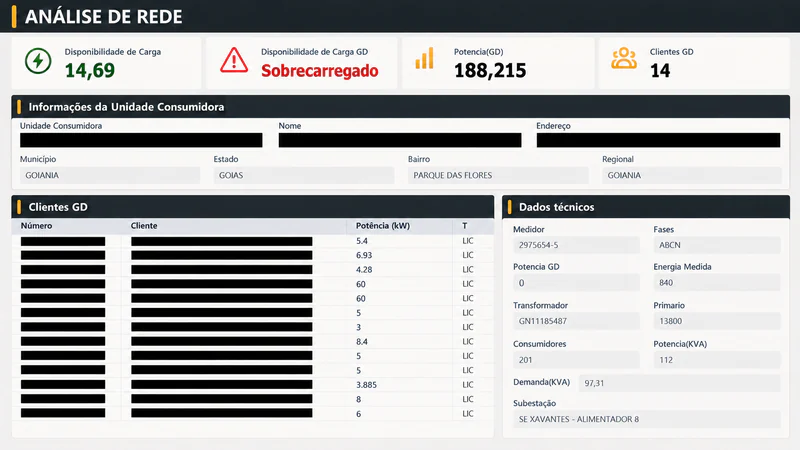
Task: Click the Potencia(KVA) field showing 112
Action: pyautogui.click(x=717, y=360)
